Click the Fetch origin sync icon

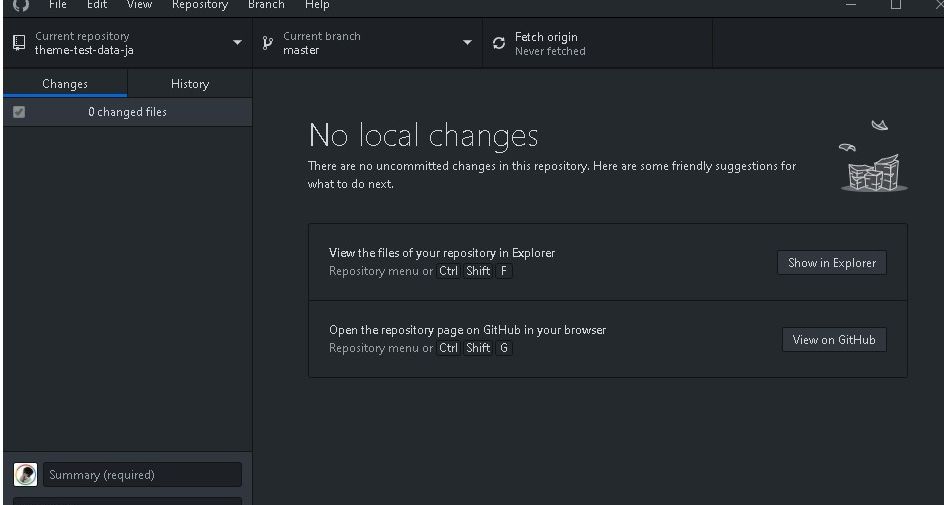coord(499,44)
